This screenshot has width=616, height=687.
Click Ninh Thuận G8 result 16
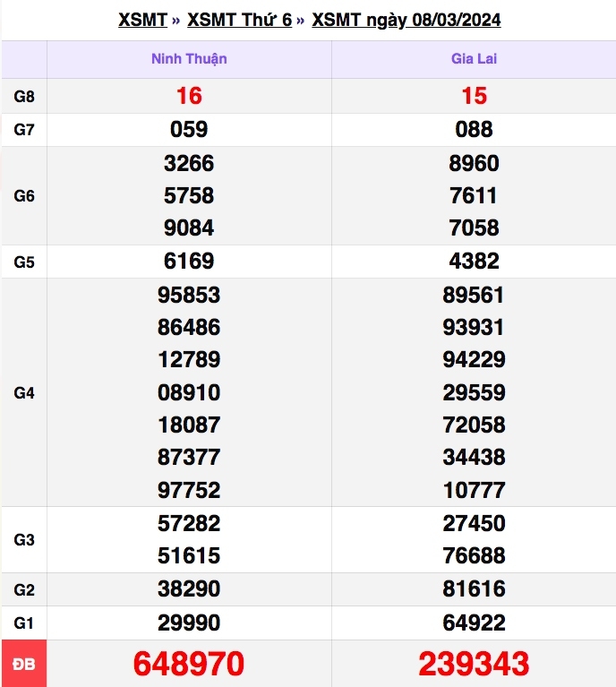(189, 96)
